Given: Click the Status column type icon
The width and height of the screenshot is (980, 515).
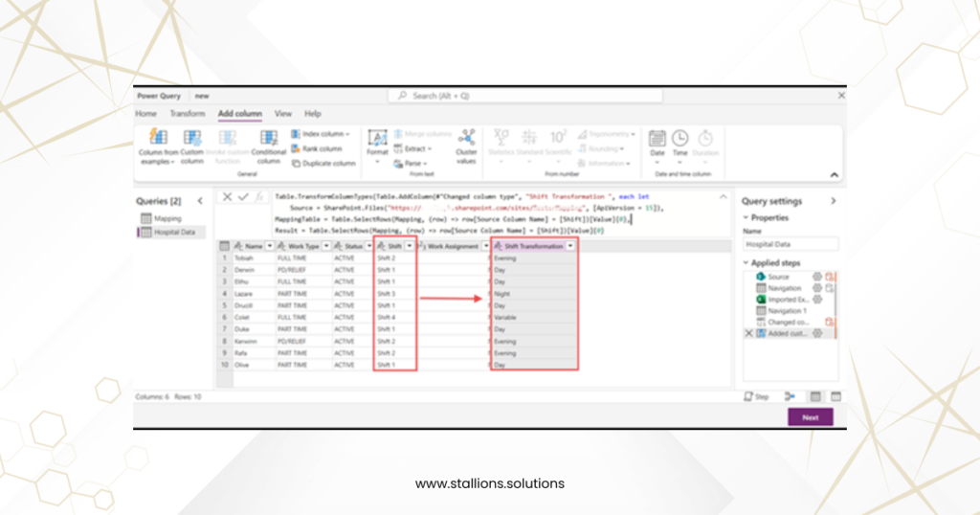Looking at the screenshot, I should pyautogui.click(x=338, y=246).
